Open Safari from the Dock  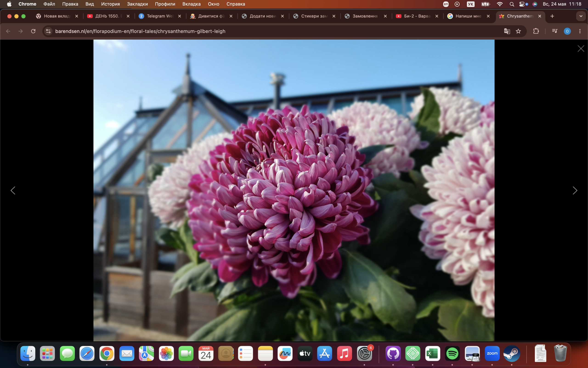[87, 354]
